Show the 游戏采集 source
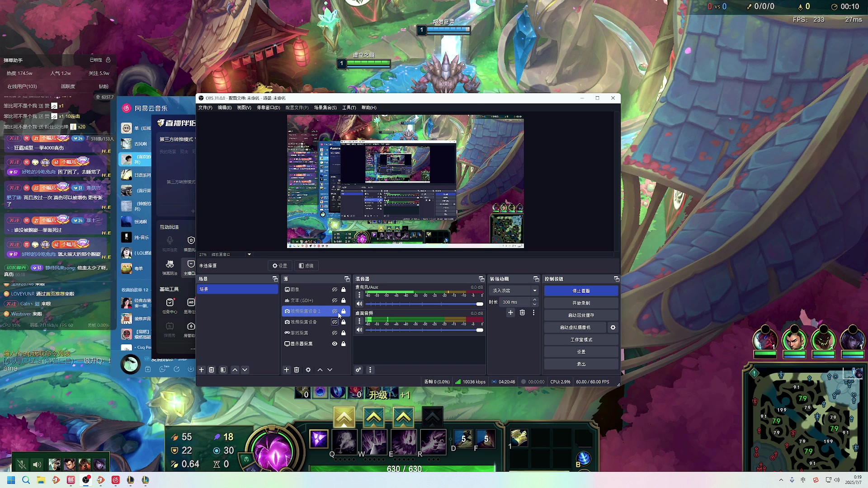 [x=335, y=333]
